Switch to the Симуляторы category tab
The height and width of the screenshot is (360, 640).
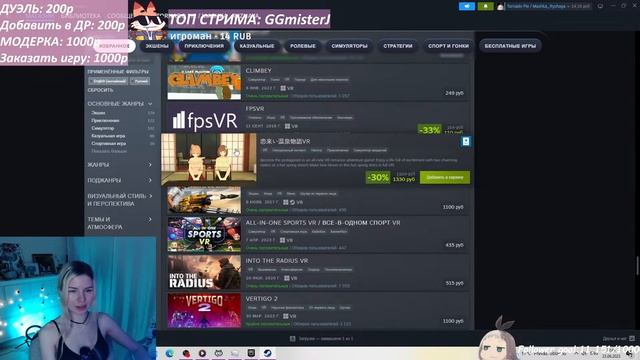pyautogui.click(x=349, y=46)
